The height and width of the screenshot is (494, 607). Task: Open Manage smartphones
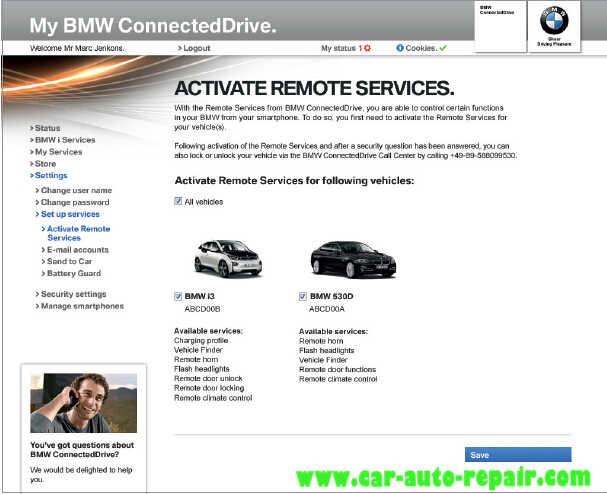(80, 306)
